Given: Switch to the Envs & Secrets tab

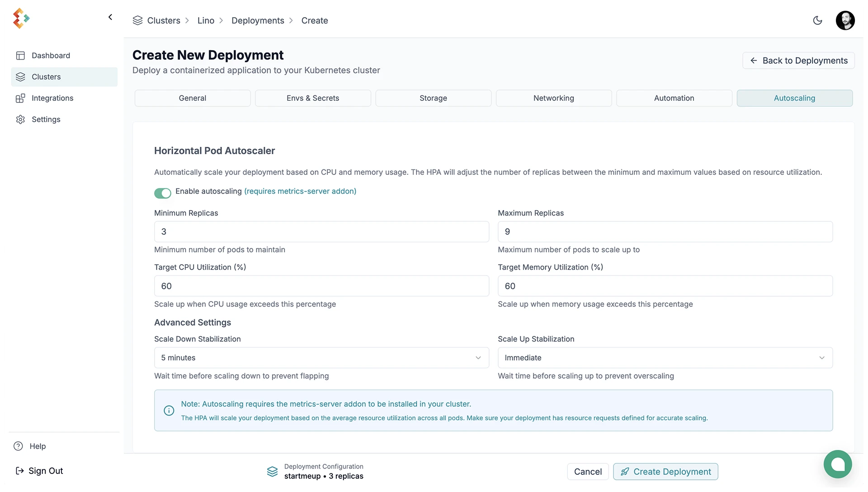Looking at the screenshot, I should pos(313,98).
